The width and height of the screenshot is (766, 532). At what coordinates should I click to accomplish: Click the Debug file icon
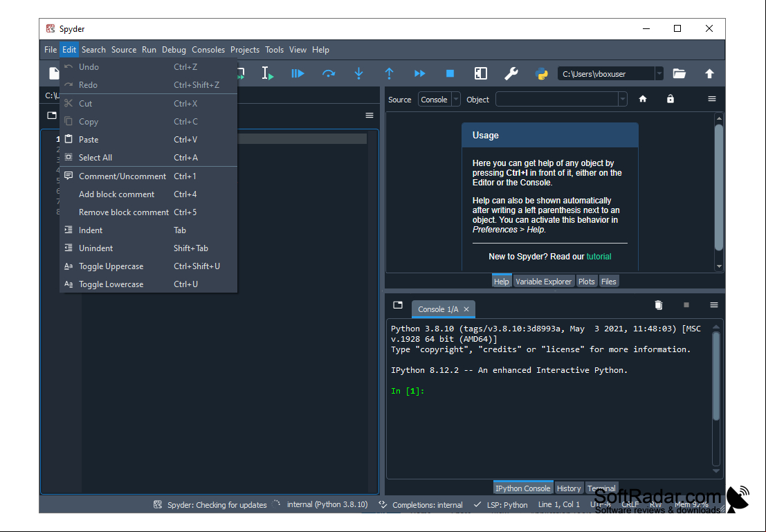[298, 73]
